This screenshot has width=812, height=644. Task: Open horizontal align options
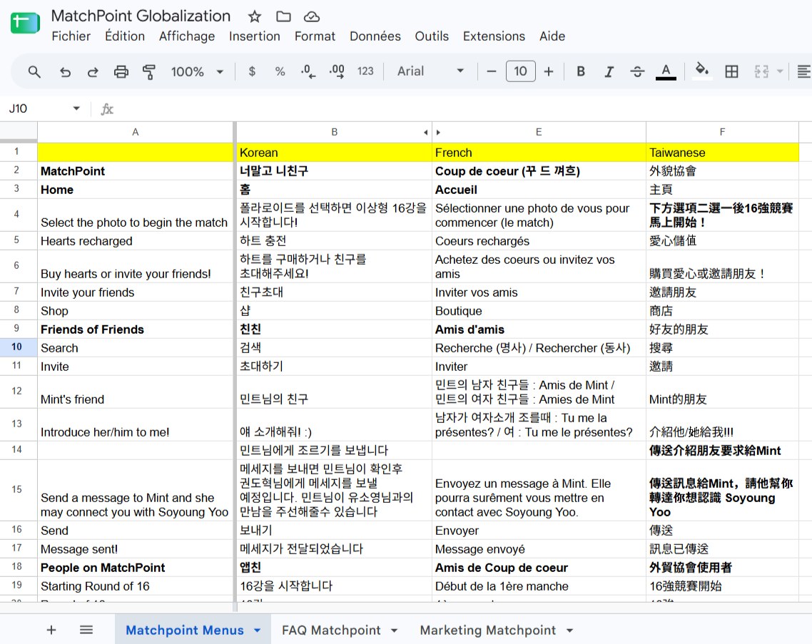(803, 71)
